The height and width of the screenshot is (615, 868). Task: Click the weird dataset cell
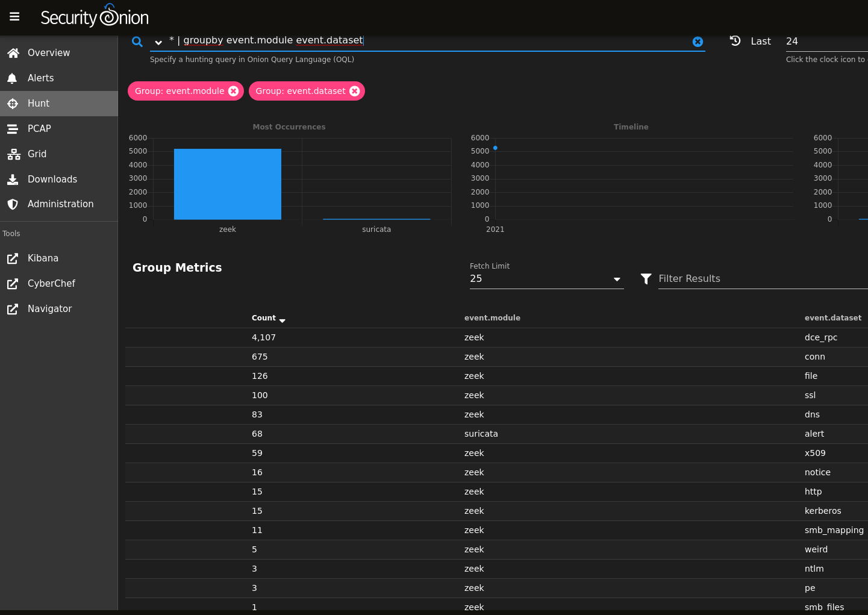tap(816, 549)
